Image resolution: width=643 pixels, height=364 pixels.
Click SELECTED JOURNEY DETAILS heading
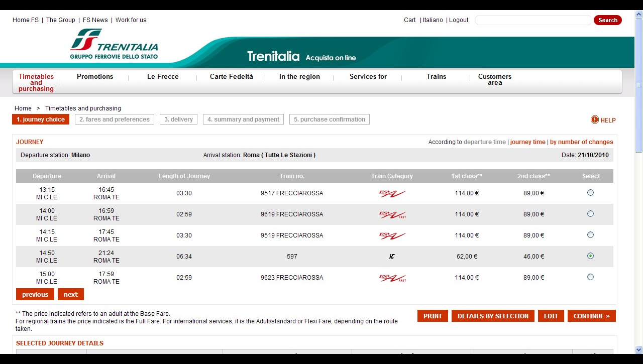(60, 343)
